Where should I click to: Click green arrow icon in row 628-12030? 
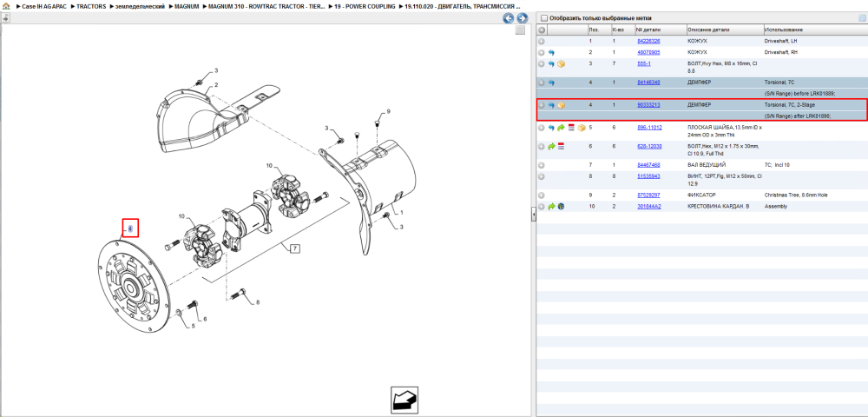coord(551,147)
